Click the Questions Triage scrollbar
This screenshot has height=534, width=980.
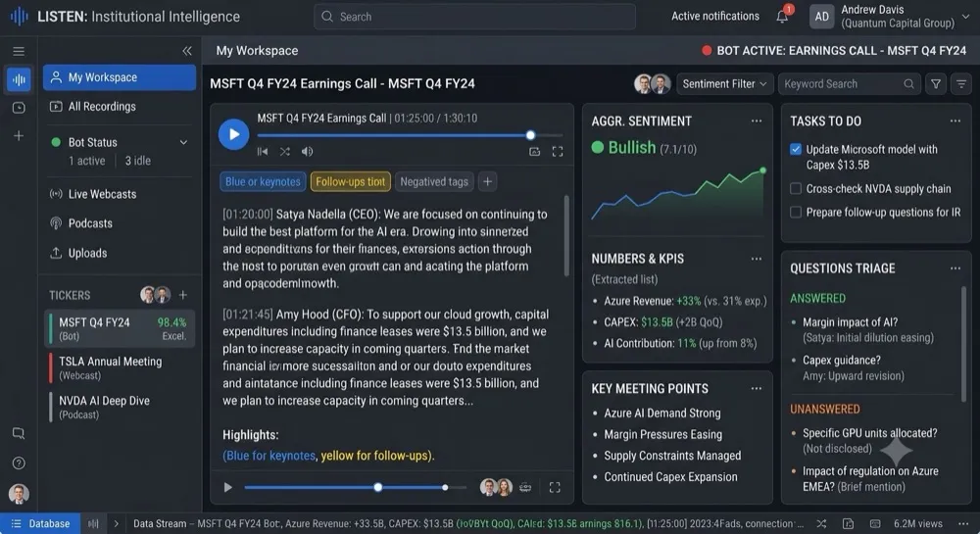[x=963, y=344]
